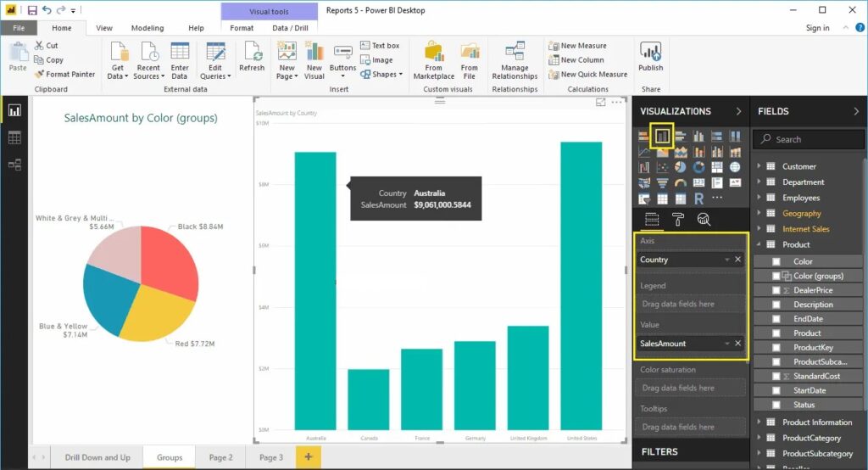This screenshot has width=868, height=470.
Task: Activate Focus mode on the bar chart
Action: 601,102
